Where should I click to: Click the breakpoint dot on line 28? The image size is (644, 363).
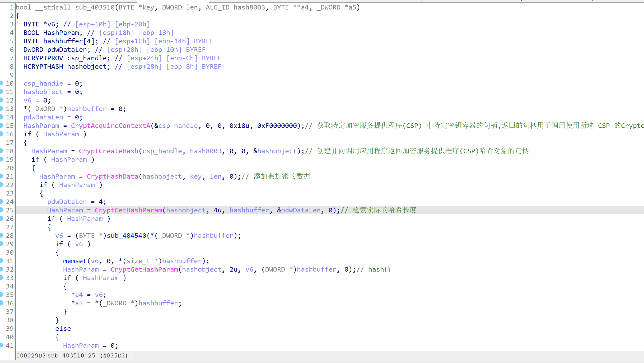[x=1, y=235]
